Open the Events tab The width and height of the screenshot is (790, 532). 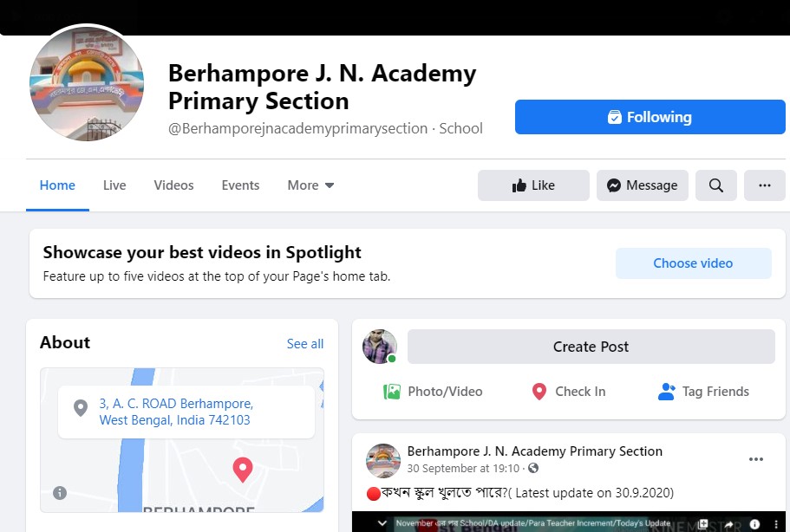point(240,185)
